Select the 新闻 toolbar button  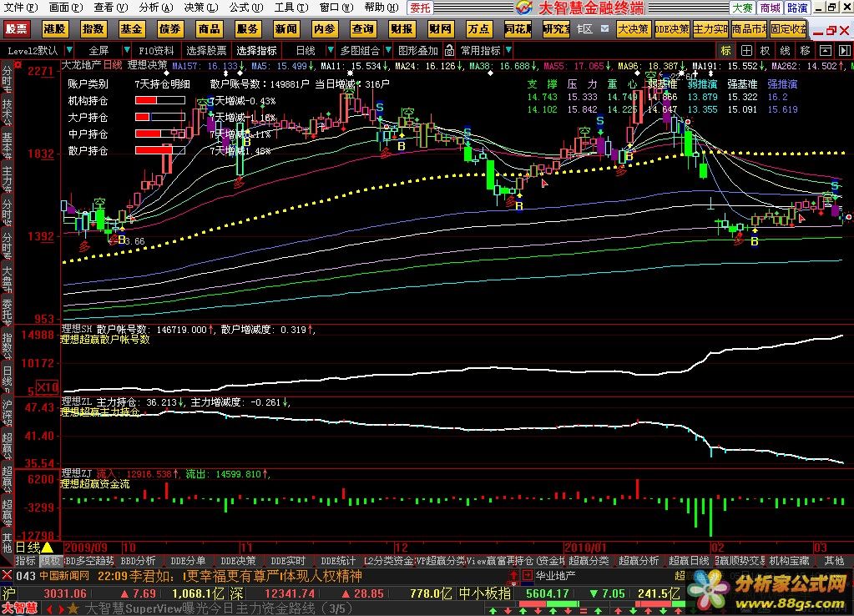click(x=286, y=29)
